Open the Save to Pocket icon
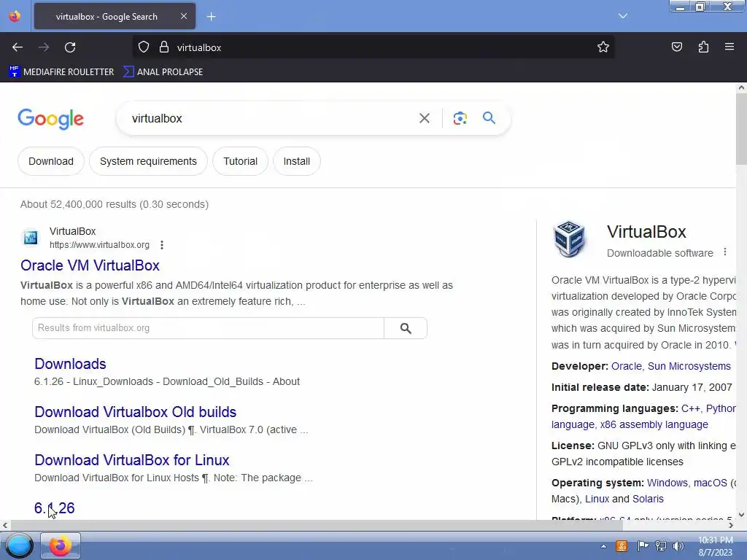Screen dimensions: 747x560 tap(676, 47)
